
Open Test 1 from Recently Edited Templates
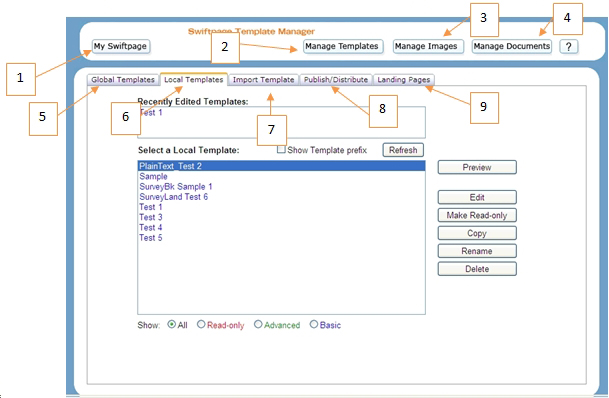151,113
